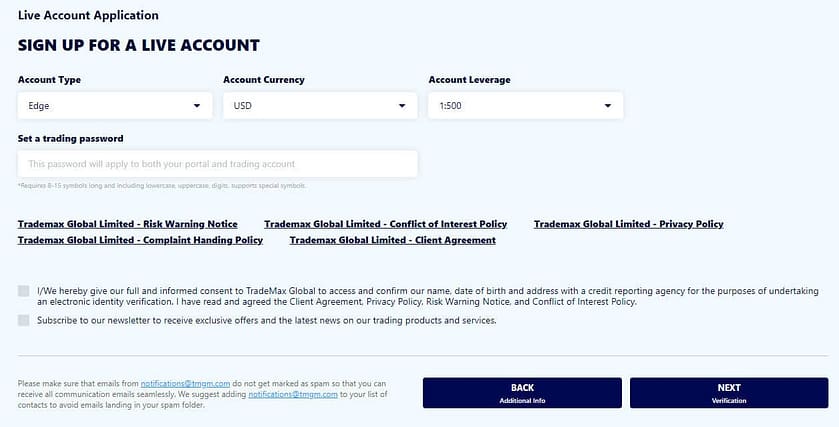The width and height of the screenshot is (839, 427).
Task: View the Trademax Privacy Policy link
Action: click(628, 224)
